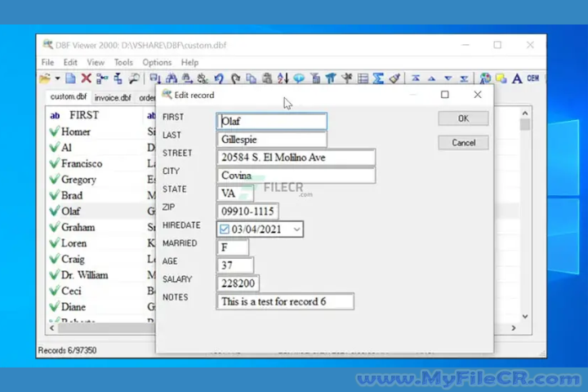Screen dimensions: 588x392
Task: Open the colors palette icon
Action: click(485, 78)
